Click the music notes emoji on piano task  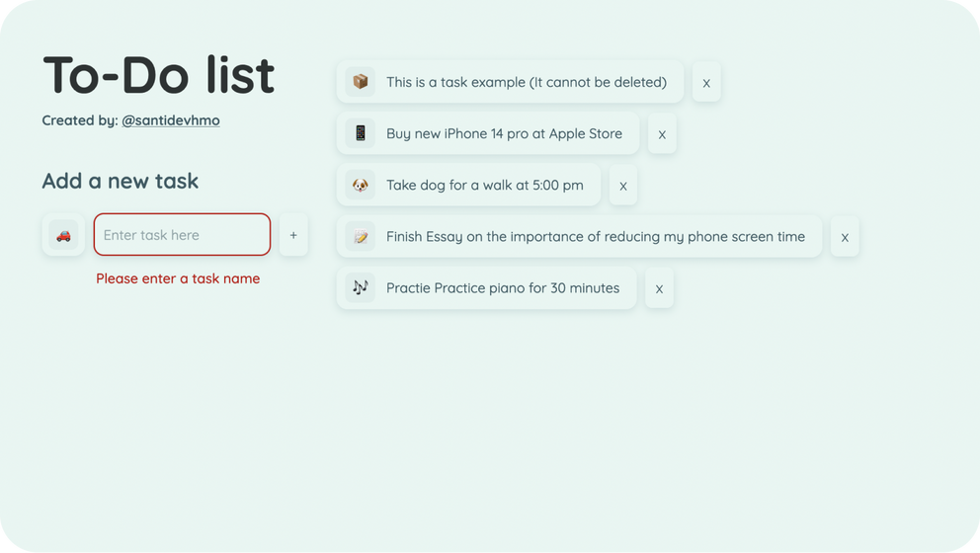click(x=360, y=287)
